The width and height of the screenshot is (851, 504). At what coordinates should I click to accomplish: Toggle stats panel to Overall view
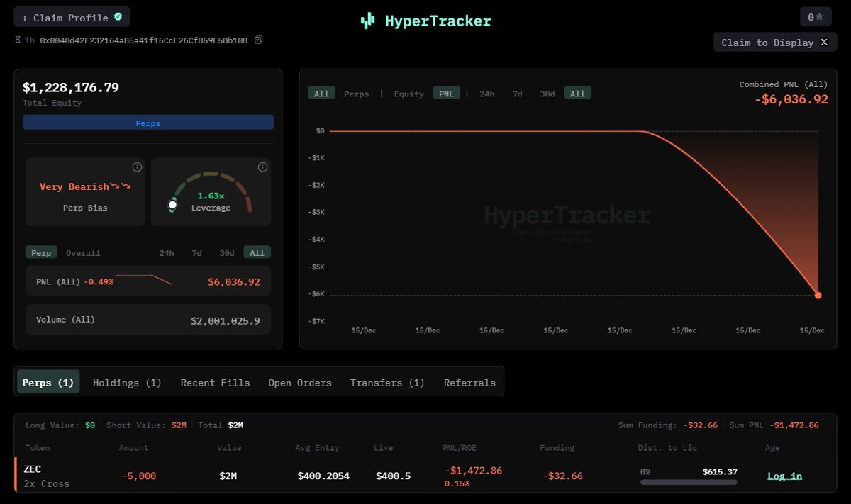tap(83, 253)
